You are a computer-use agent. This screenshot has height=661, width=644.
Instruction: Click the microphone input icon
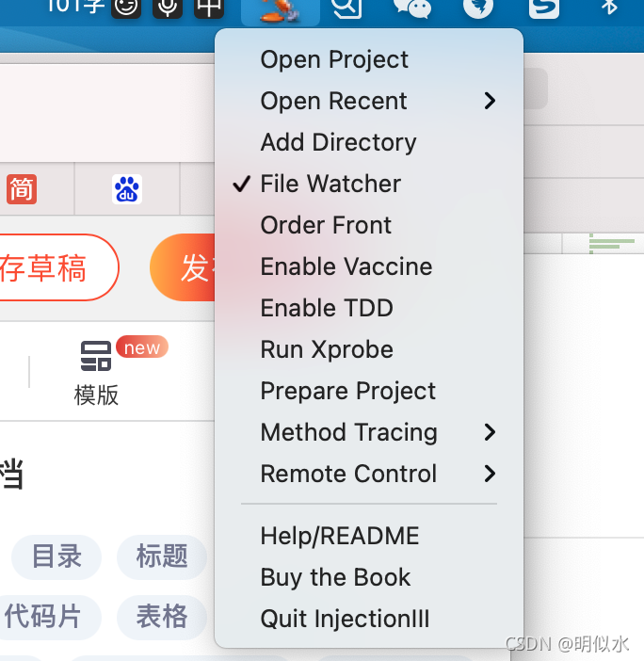click(168, 8)
